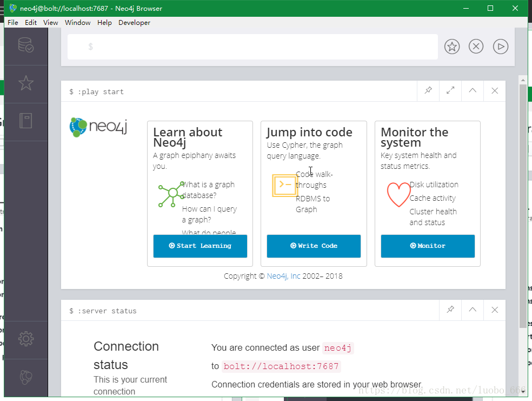Open Browser Settings gear icon
The image size is (532, 401).
[26, 339]
